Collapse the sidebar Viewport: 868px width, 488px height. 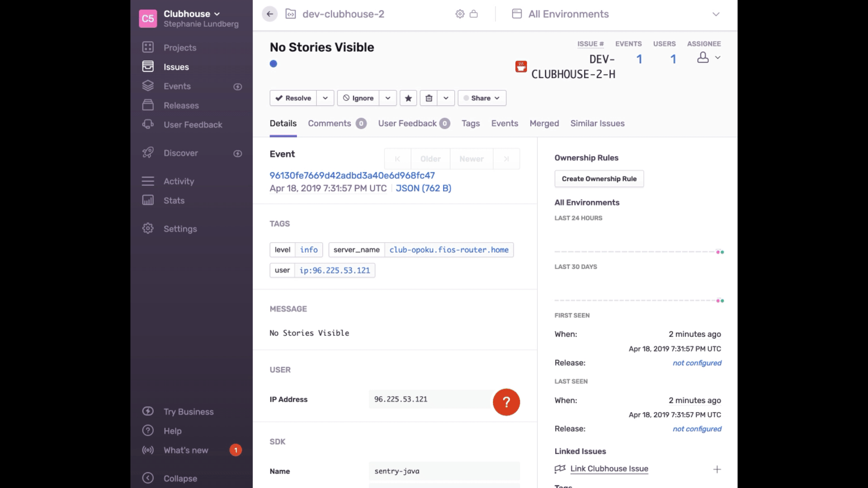coord(180,479)
